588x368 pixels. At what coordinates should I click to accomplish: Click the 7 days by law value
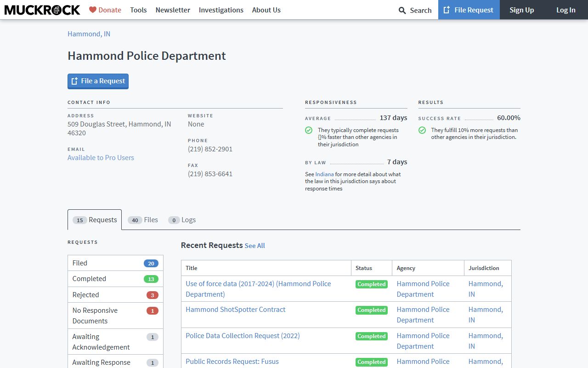click(x=397, y=162)
